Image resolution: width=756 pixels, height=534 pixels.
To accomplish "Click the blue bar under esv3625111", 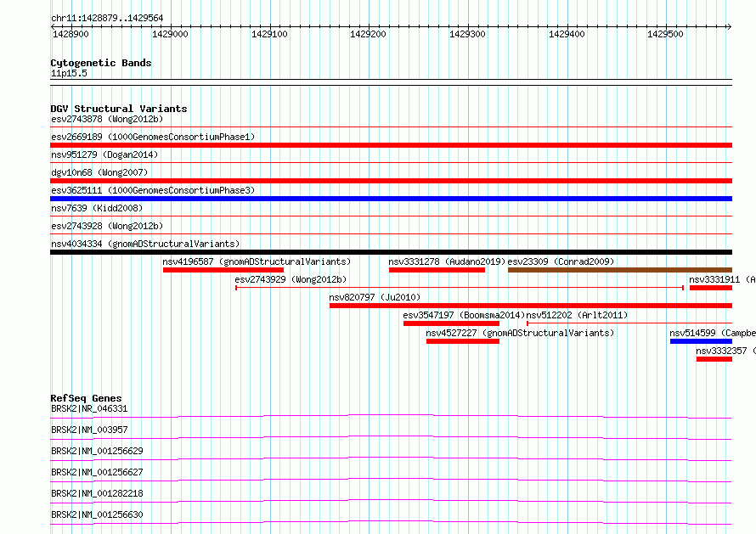I will click(391, 199).
